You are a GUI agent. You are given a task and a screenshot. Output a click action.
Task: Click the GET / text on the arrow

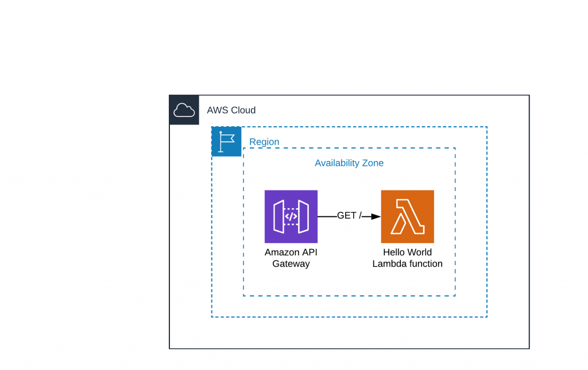click(349, 216)
